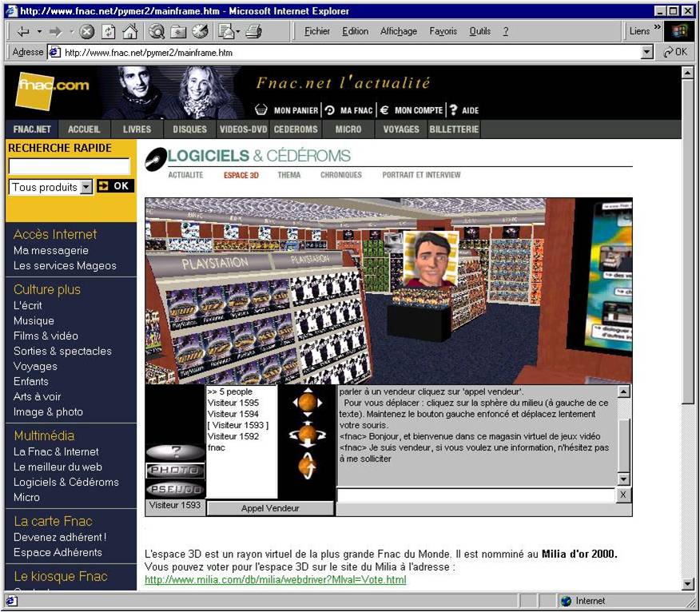Open MON PANIER link
The image size is (700, 612).
click(287, 110)
